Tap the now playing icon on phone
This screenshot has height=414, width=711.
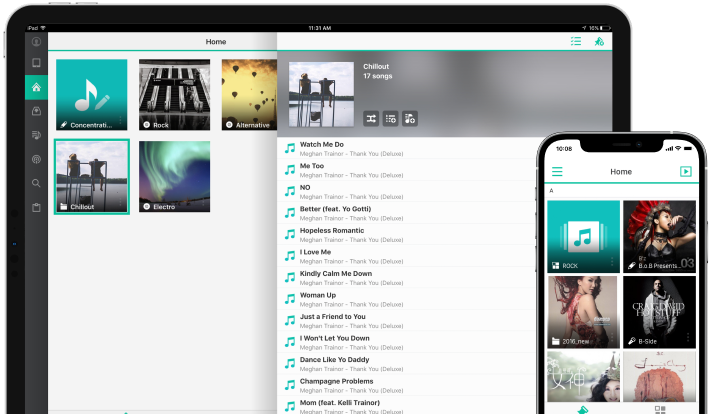[685, 172]
